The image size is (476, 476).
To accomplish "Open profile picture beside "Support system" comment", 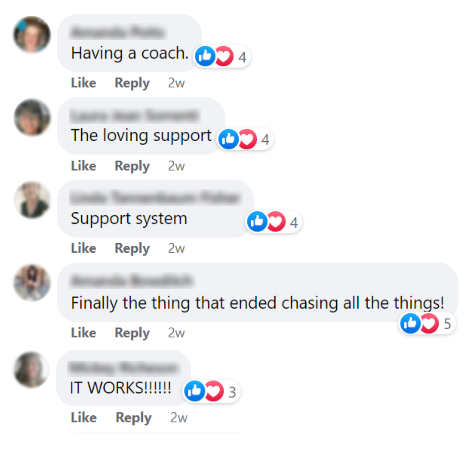I will tap(32, 200).
